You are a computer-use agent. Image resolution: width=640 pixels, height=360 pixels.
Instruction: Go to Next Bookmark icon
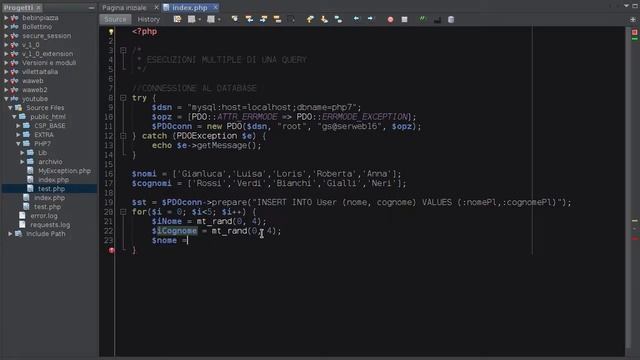(x=324, y=19)
